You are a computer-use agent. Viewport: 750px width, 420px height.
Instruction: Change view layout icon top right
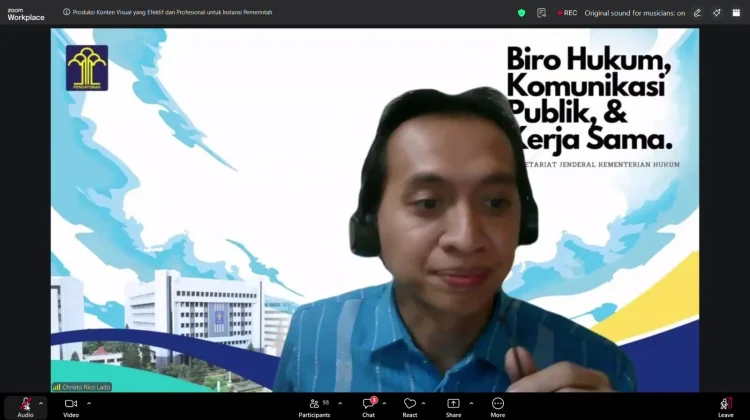736,13
